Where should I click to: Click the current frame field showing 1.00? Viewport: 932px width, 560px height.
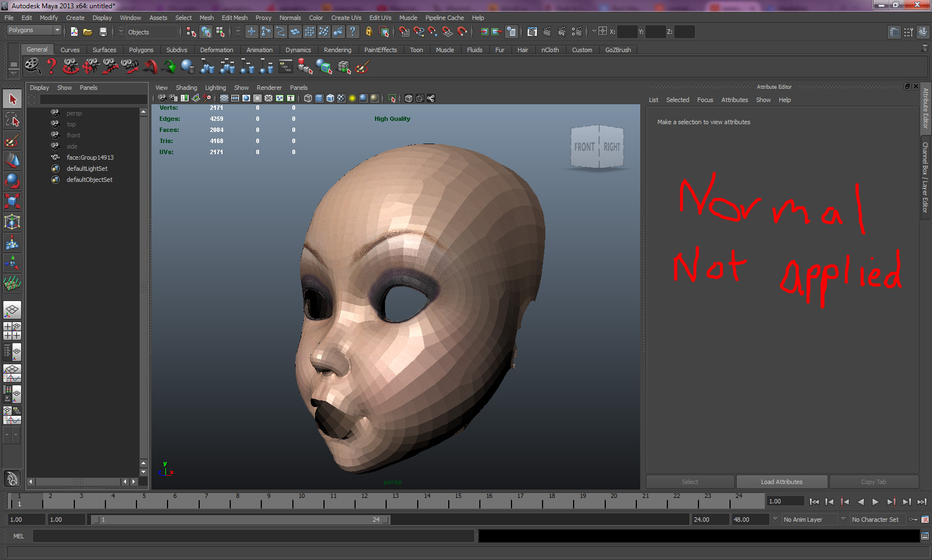pyautogui.click(x=786, y=501)
